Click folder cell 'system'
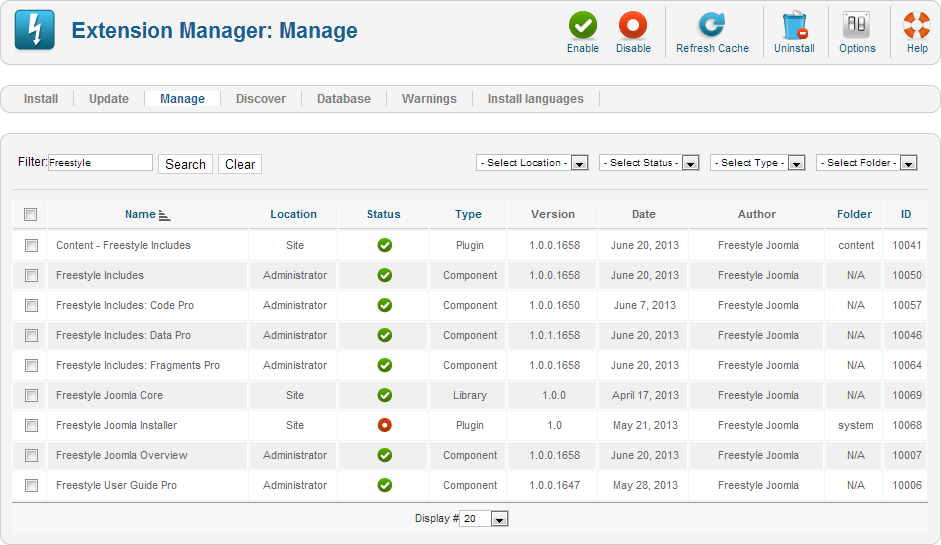This screenshot has width=941, height=545. coord(856,425)
